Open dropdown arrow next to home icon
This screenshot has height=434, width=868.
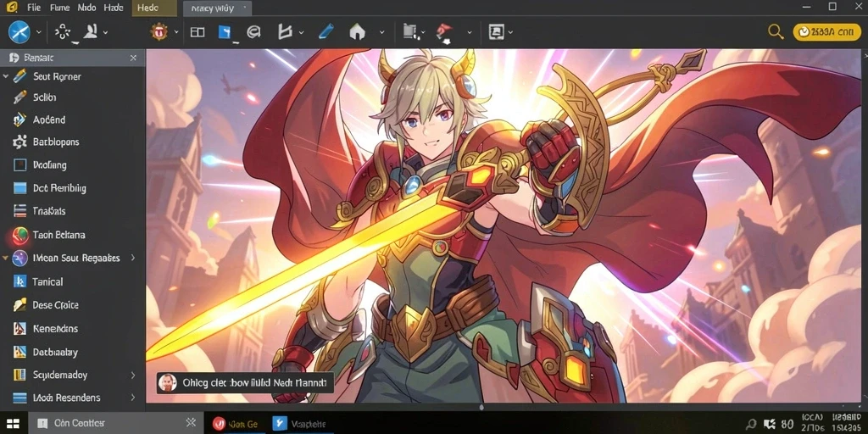click(381, 32)
